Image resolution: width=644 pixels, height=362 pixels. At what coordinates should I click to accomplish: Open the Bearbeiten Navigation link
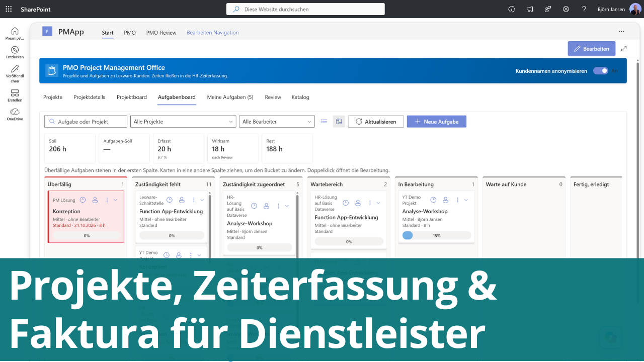tap(213, 33)
